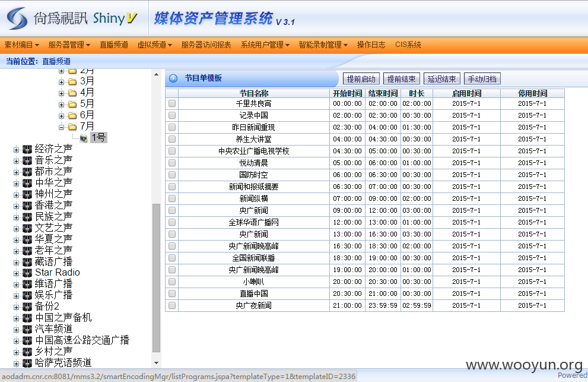Open the 操作日志 menu item
588x382 pixels.
point(371,45)
